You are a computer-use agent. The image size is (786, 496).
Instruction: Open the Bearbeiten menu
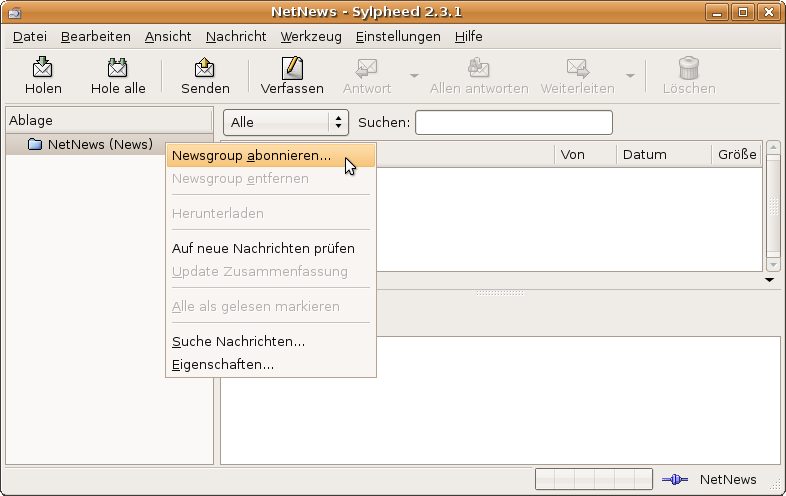pyautogui.click(x=96, y=37)
